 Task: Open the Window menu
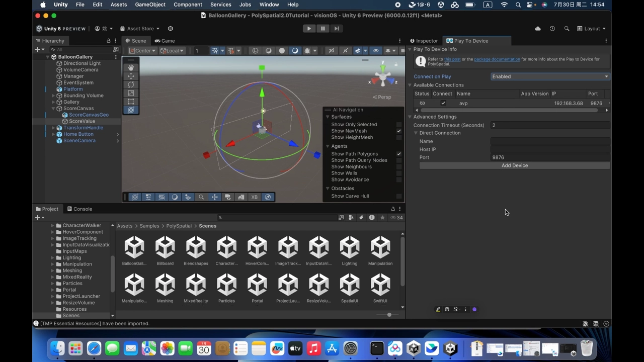pyautogui.click(x=269, y=5)
